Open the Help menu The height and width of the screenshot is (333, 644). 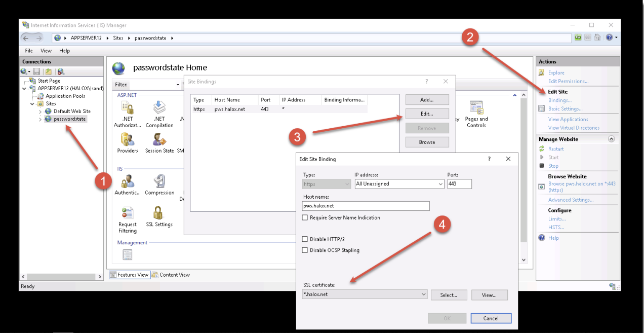point(64,51)
